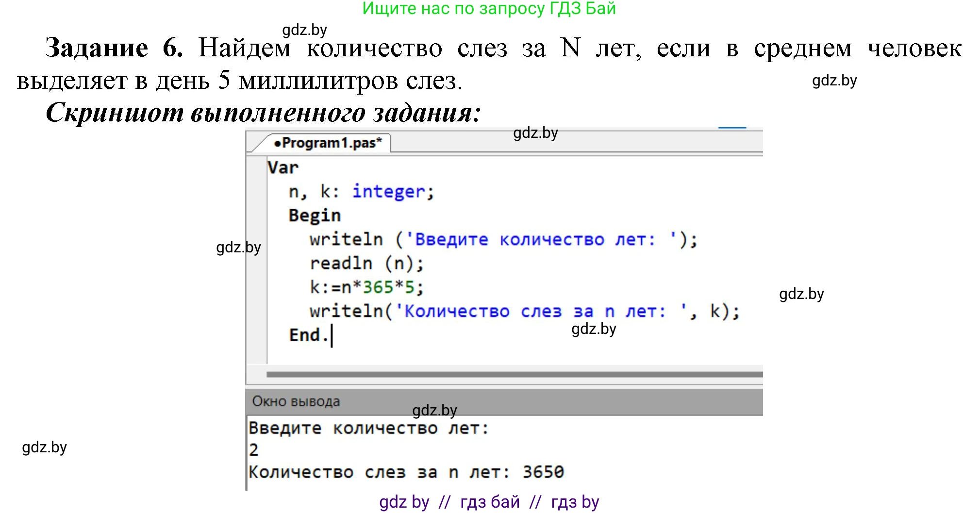Image resolution: width=980 pixels, height=513 pixels.
Task: Select the blue integer type keyword
Action: point(388,192)
